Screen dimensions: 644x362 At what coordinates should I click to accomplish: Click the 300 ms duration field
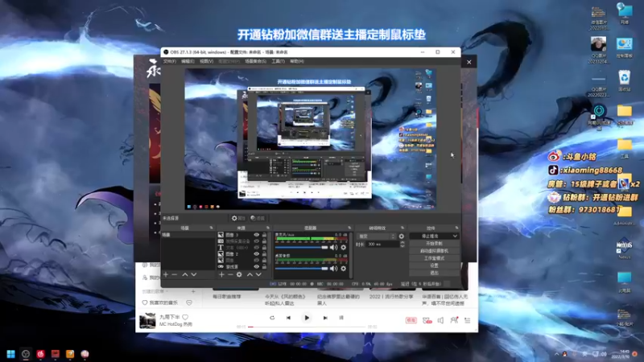382,245
